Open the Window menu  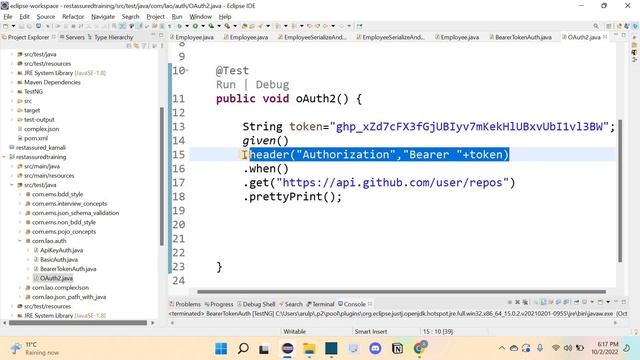coord(200,16)
